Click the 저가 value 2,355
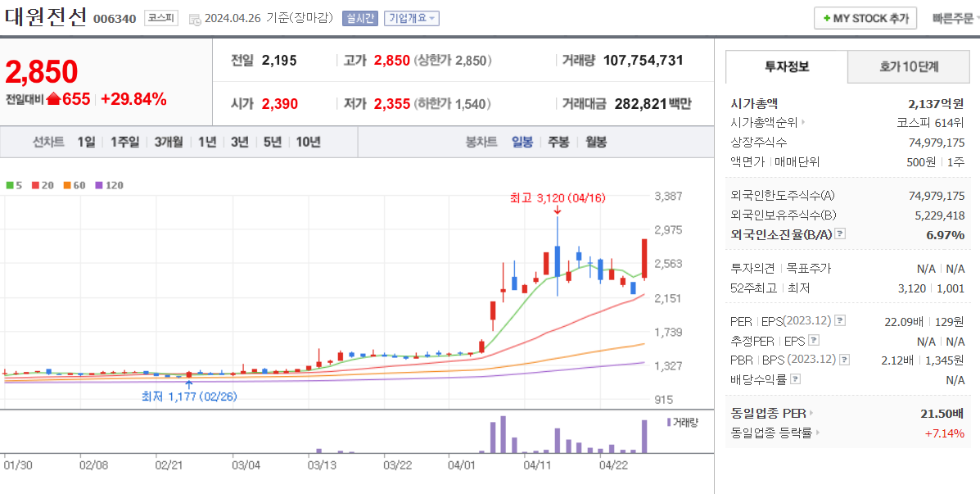This screenshot has height=494, width=980. click(x=392, y=104)
